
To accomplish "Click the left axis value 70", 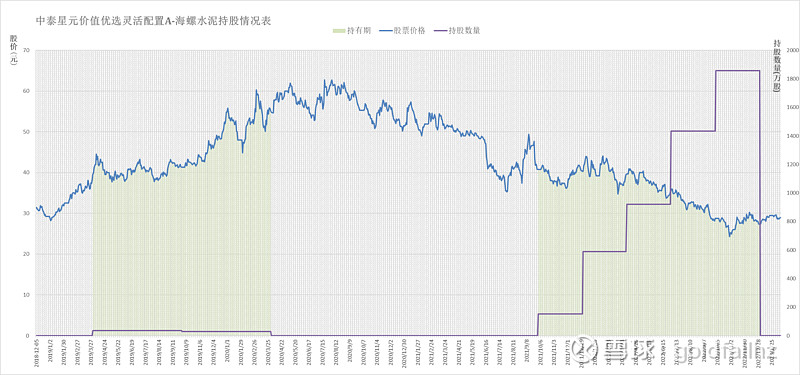I will [x=27, y=51].
